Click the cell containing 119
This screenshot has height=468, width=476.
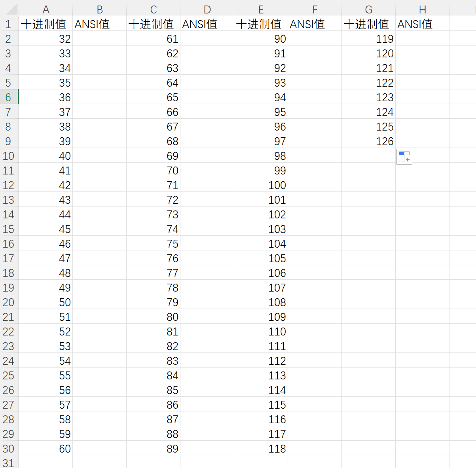[368, 38]
